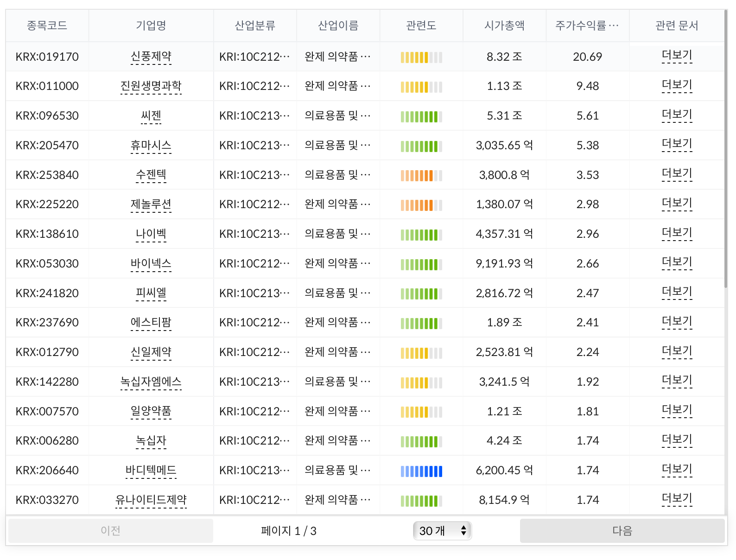Click the yellow relevance bar for 신풍제약
Screen dimensions: 736x560
coord(421,57)
